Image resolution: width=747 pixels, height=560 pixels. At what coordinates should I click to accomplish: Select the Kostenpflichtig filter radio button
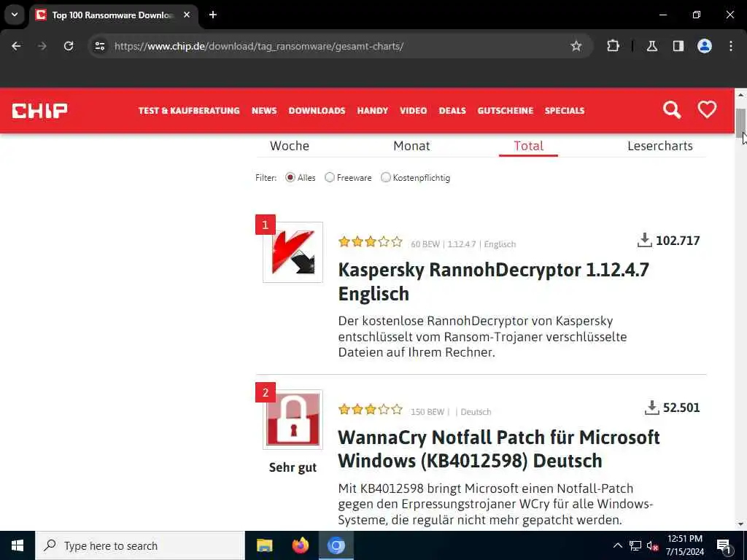[x=385, y=178]
